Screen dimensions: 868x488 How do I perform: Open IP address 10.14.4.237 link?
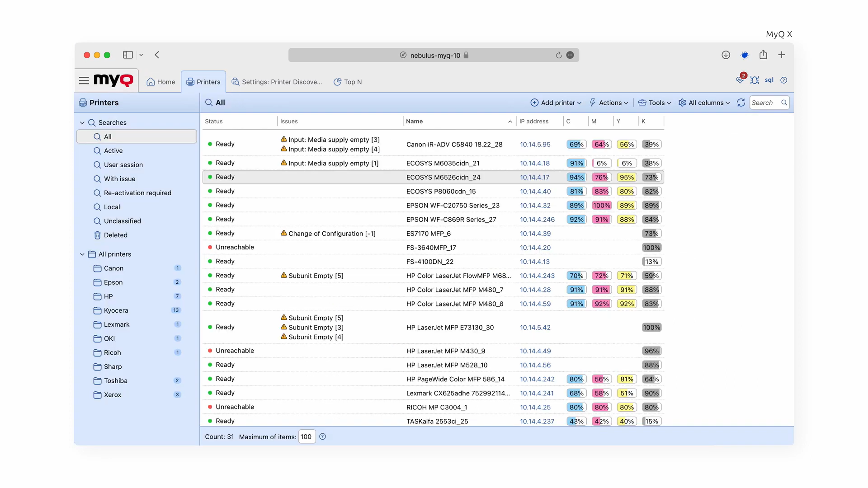click(x=537, y=421)
